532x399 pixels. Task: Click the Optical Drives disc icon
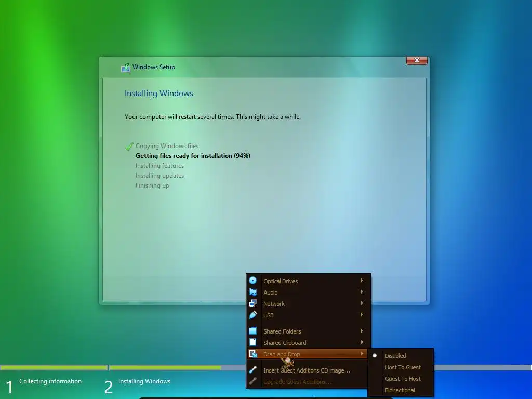pyautogui.click(x=253, y=281)
